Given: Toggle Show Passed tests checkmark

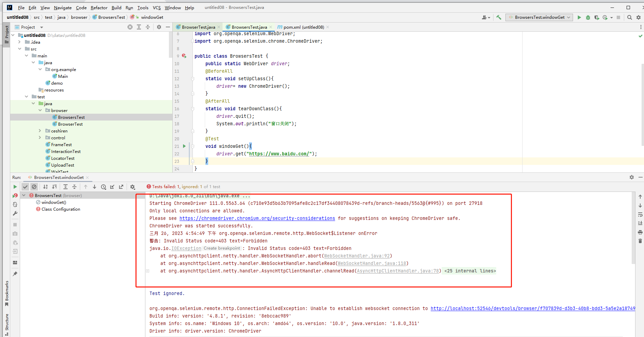Looking at the screenshot, I should 25,187.
